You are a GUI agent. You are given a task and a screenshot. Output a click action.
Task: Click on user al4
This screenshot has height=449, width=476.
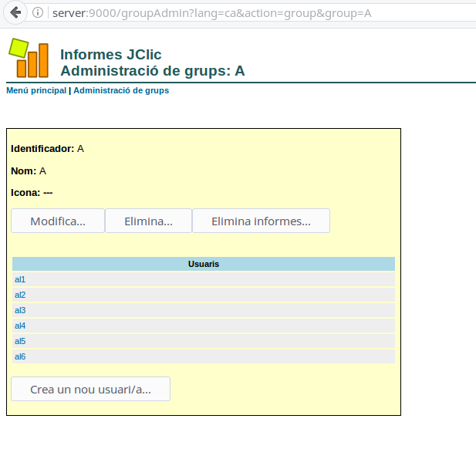pos(20,326)
